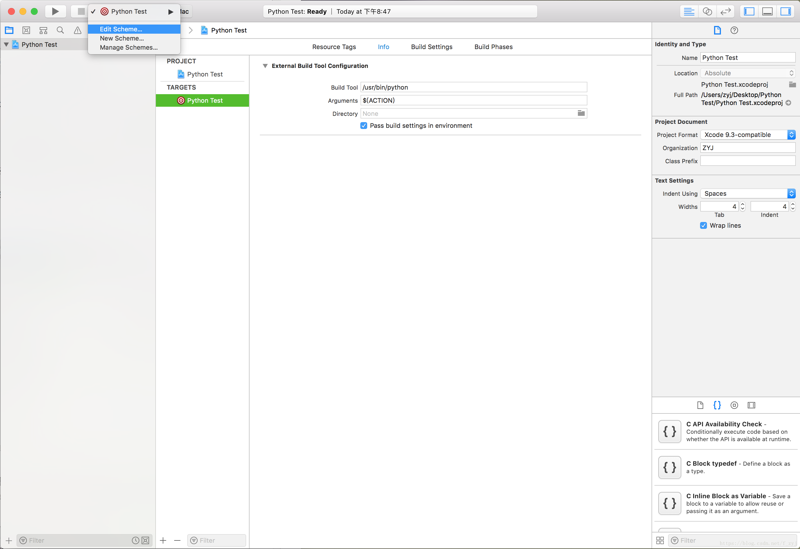The image size is (800, 549).
Task: Show the Project navigator folder icon
Action: coord(9,30)
